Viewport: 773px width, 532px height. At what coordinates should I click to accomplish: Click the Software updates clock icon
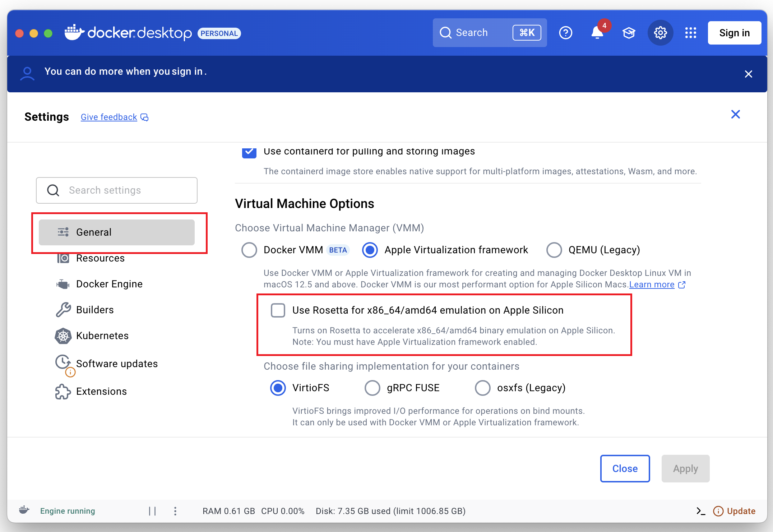coord(63,363)
